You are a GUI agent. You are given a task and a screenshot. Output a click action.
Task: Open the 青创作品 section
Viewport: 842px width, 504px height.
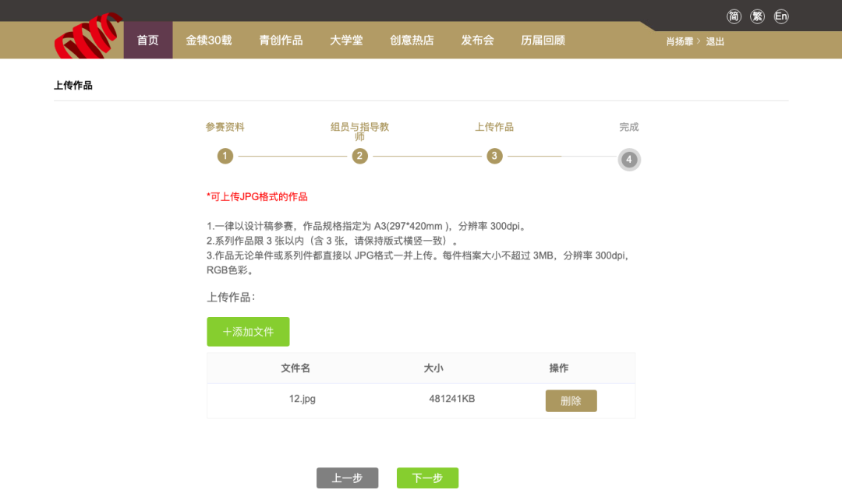281,40
